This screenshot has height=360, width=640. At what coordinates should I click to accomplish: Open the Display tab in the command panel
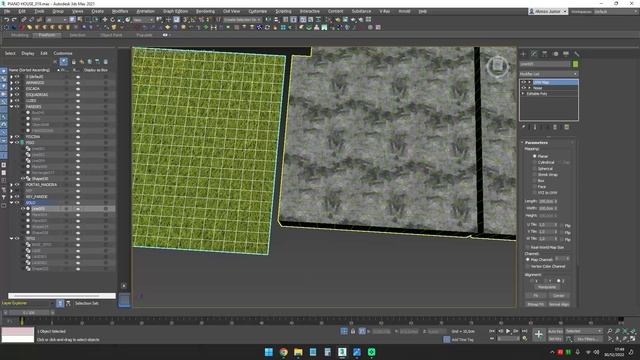pos(566,54)
